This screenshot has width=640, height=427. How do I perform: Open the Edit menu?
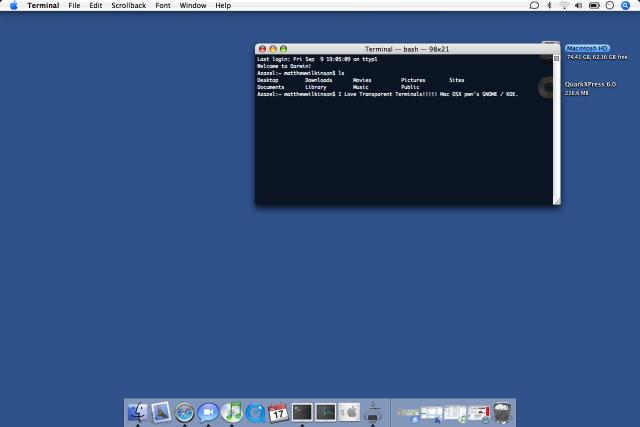[x=96, y=5]
